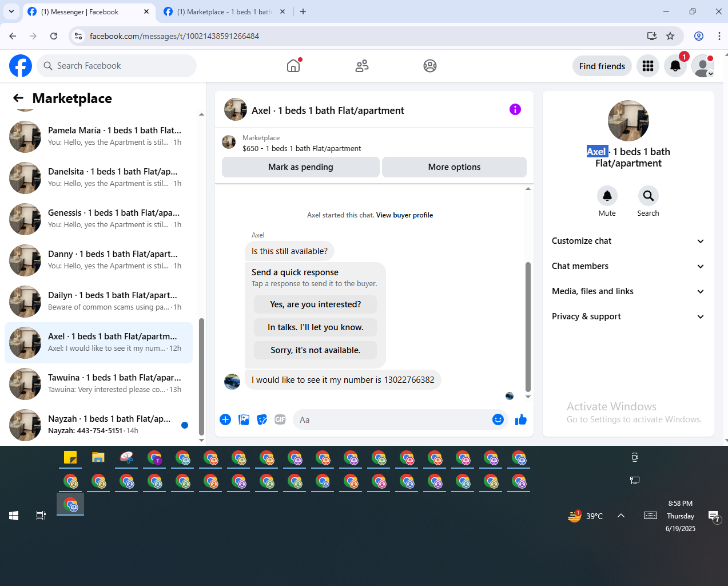Click More options button
Image resolution: width=728 pixels, height=586 pixels.
point(455,167)
